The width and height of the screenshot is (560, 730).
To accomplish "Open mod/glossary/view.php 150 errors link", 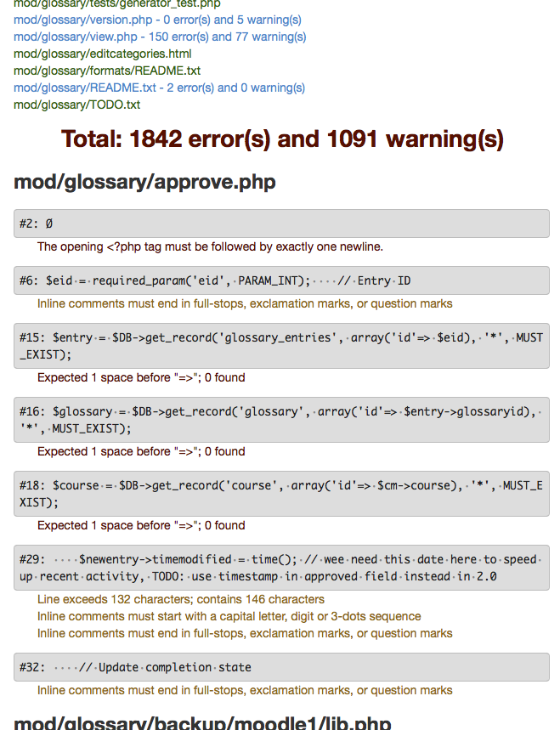I will [160, 37].
